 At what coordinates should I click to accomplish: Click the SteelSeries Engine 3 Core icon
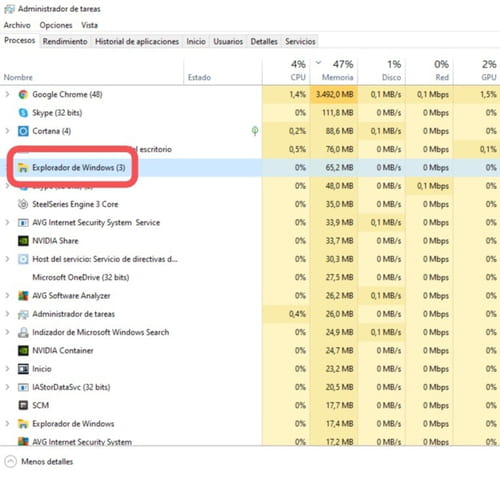23,204
